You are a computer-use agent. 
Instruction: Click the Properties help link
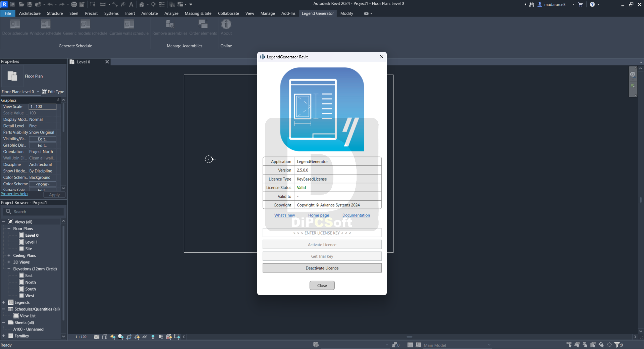pyautogui.click(x=14, y=194)
